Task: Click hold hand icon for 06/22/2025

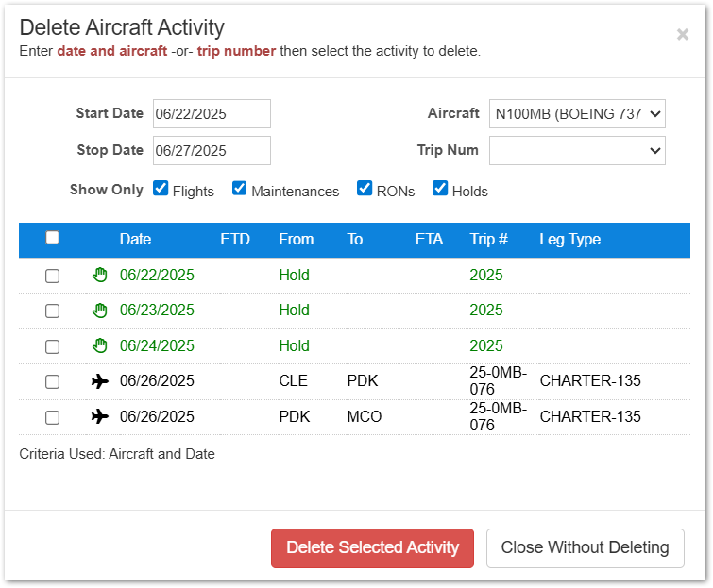Action: click(x=100, y=276)
